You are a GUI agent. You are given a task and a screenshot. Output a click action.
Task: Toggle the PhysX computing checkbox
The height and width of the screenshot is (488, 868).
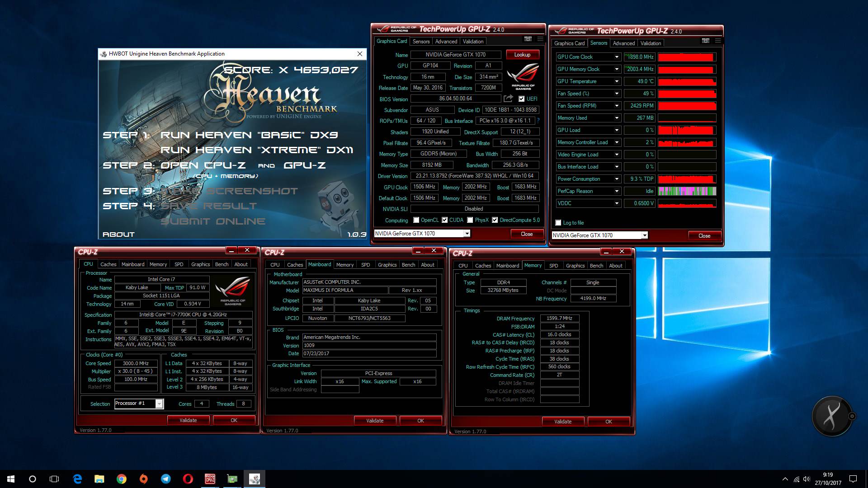click(470, 220)
